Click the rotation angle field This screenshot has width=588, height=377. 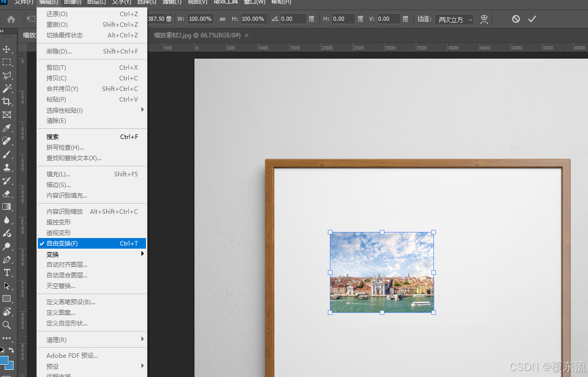pos(293,19)
